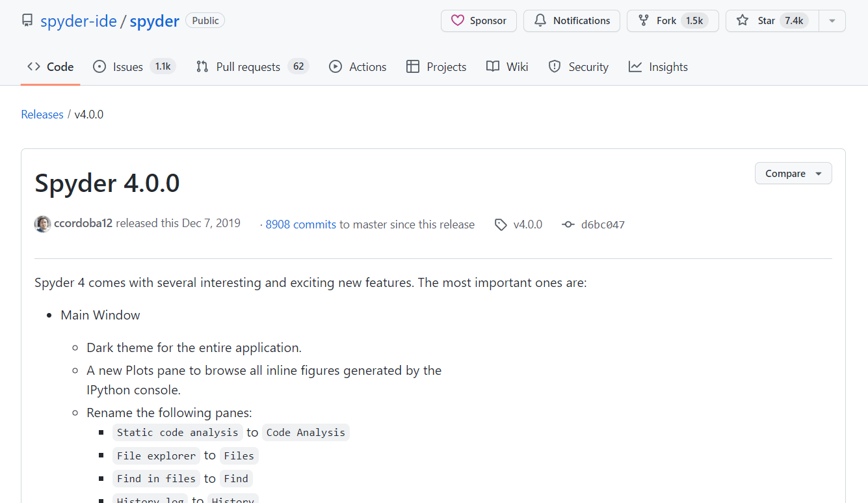Expand the Star lists dropdown arrow
The width and height of the screenshot is (868, 503).
pos(832,21)
